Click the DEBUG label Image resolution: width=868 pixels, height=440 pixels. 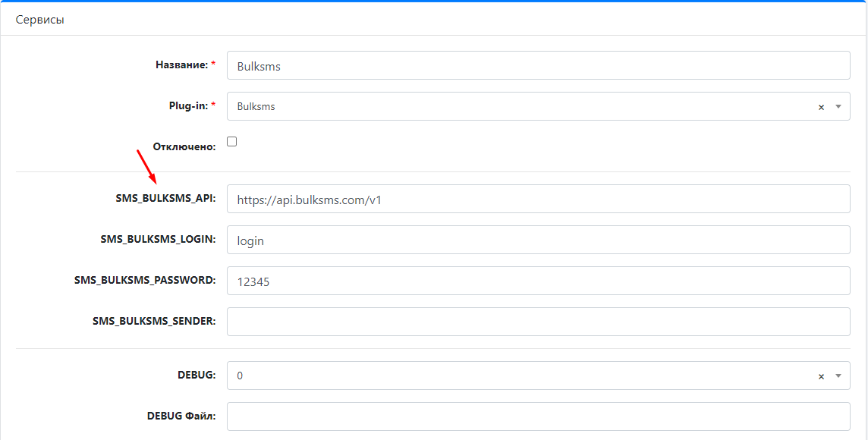tap(197, 375)
